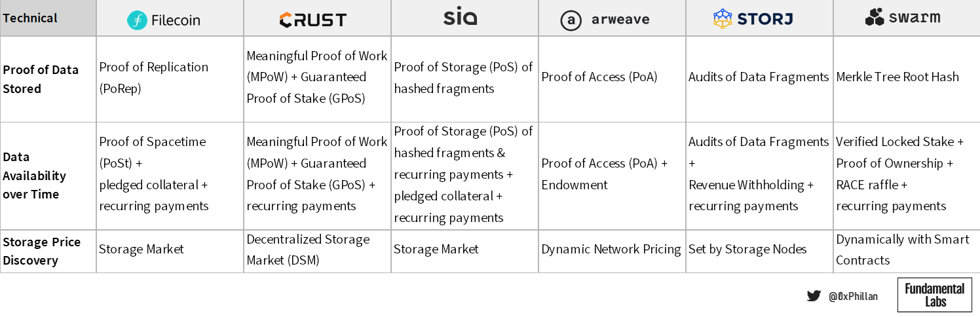Click the Swarm hexagon cluster icon
Image resolution: width=980 pixels, height=317 pixels.
pyautogui.click(x=875, y=18)
